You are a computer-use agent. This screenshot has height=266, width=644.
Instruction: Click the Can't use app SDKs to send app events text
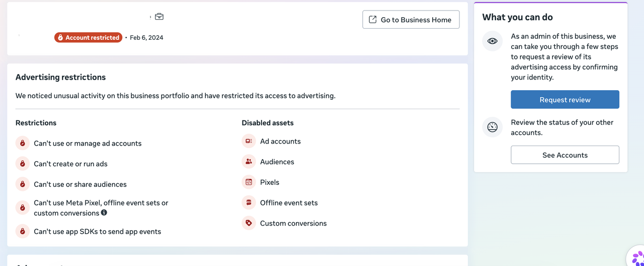[98, 232]
